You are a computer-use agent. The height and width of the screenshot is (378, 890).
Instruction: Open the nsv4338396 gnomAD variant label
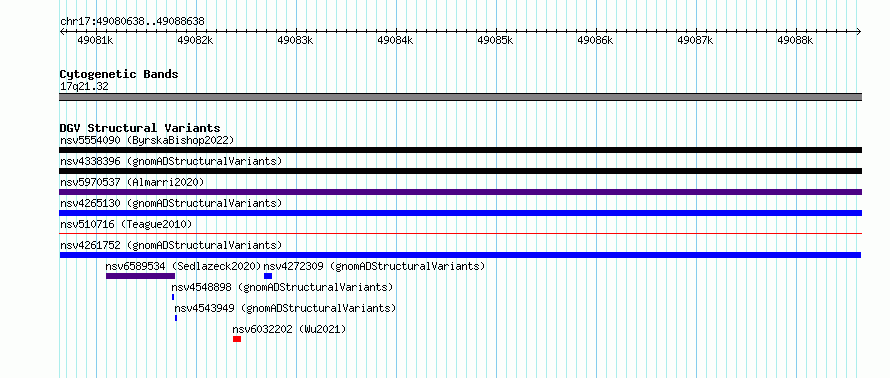coord(171,161)
